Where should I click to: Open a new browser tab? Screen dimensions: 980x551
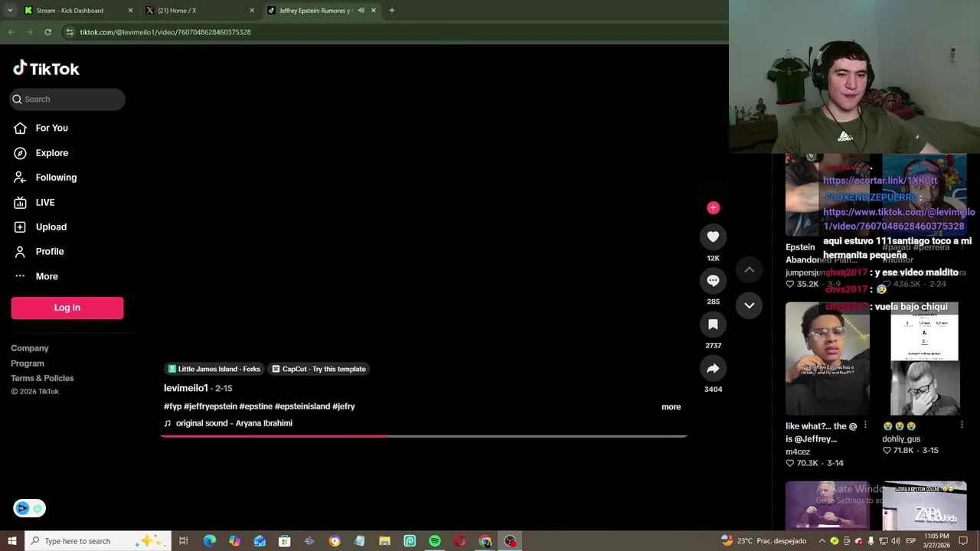pyautogui.click(x=392, y=11)
